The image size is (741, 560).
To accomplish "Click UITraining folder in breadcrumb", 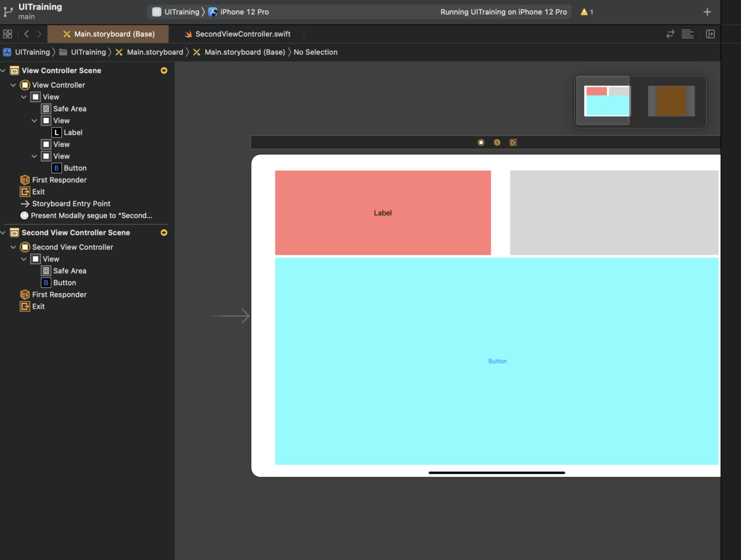I will tap(82, 52).
